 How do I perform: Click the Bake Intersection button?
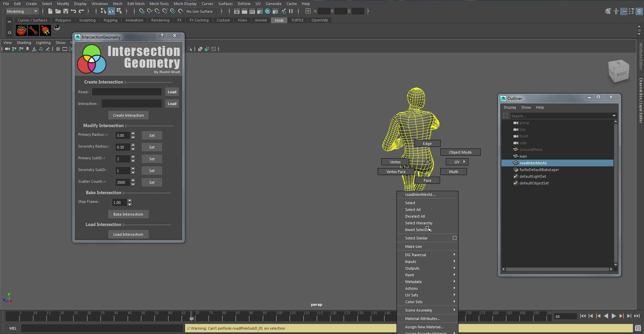(x=128, y=214)
